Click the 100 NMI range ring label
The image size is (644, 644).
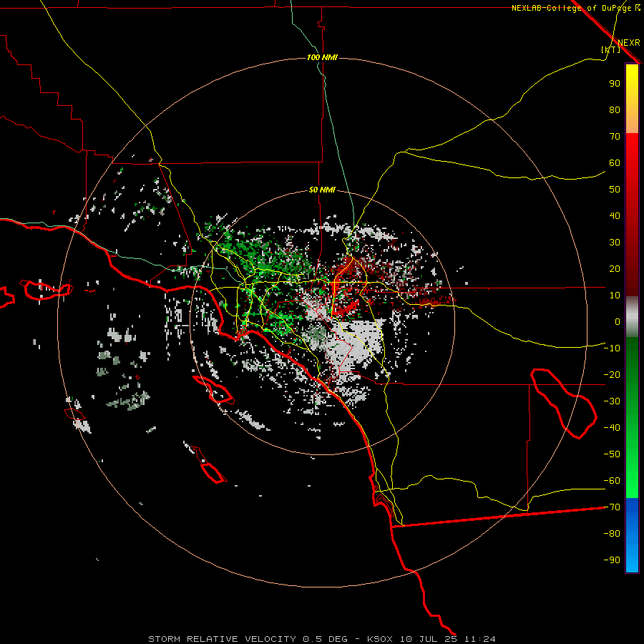[322, 57]
